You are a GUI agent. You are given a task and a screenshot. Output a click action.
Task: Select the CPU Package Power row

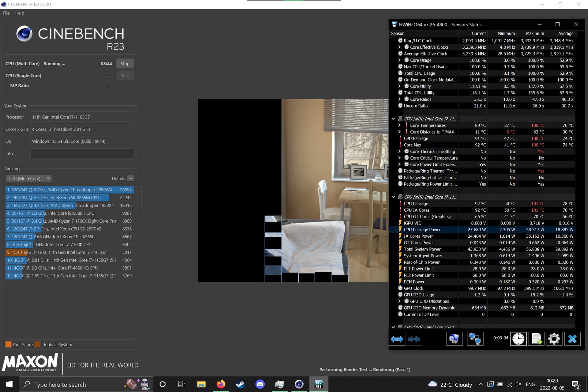point(422,230)
